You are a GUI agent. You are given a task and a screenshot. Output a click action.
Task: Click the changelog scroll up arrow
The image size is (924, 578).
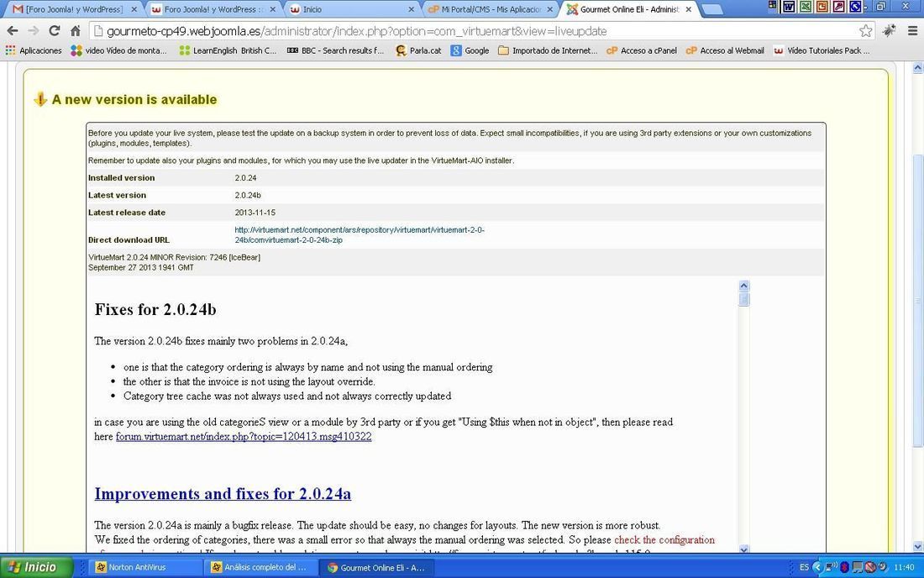pos(743,286)
